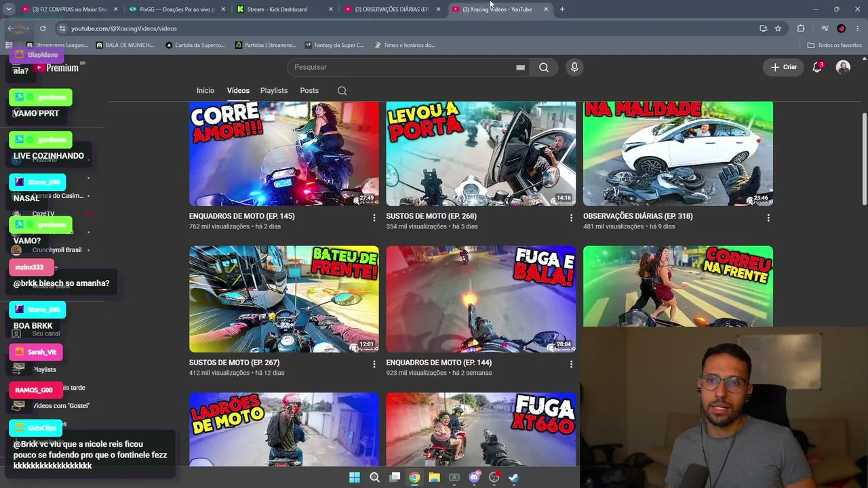868x488 pixels.
Task: Switch to FIZ COMPRAS no Maior browser tab
Action: [70, 9]
